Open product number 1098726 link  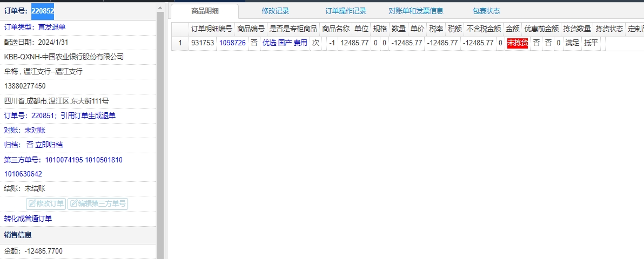[x=232, y=43]
